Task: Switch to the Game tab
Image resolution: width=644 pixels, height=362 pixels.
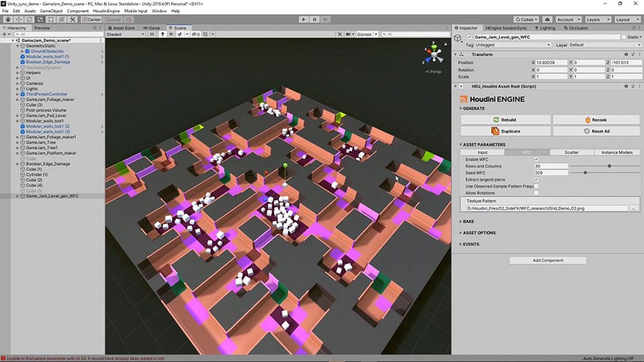Action: click(x=152, y=28)
